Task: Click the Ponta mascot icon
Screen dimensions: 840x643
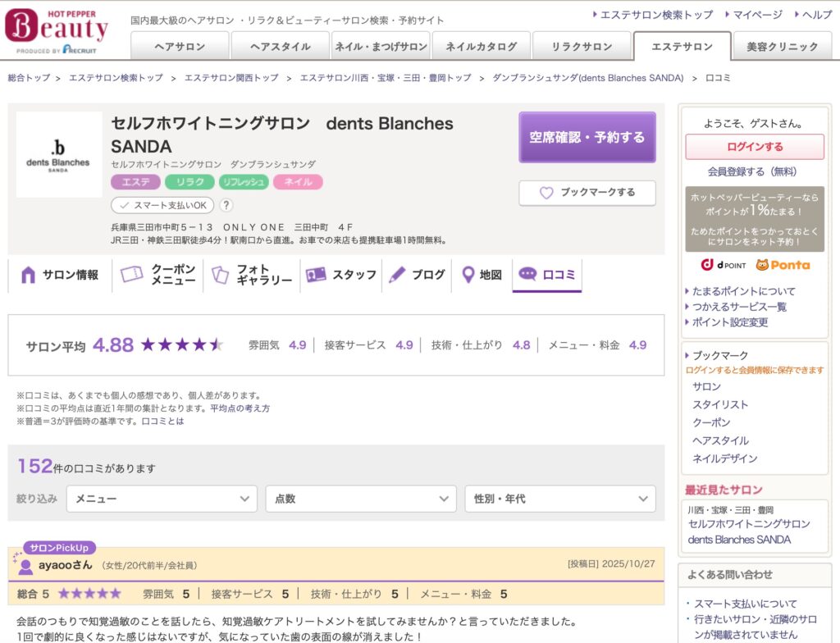Action: pos(765,265)
